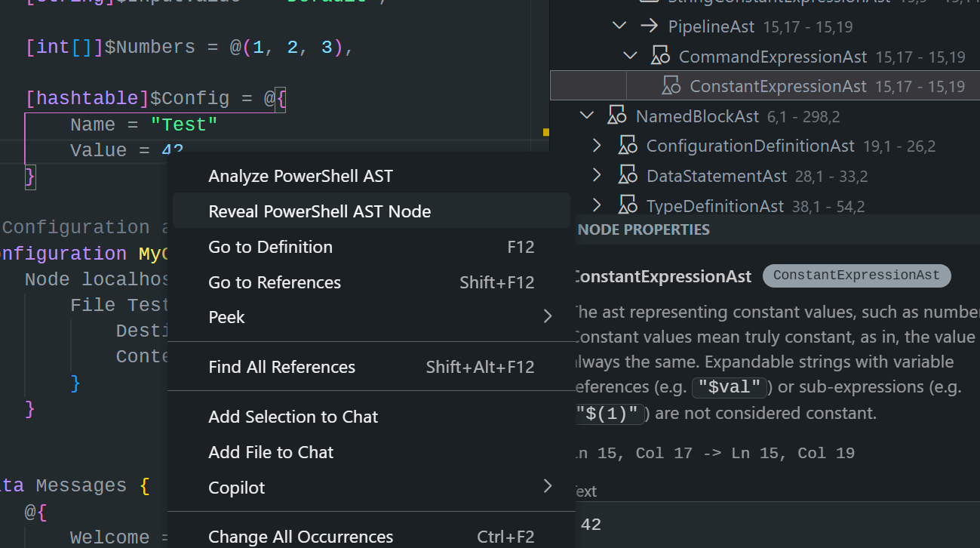Click the CommandExpressionAst shapes icon

(660, 57)
